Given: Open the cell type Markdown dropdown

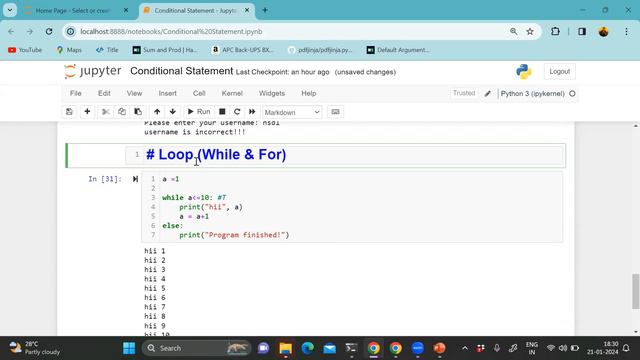Looking at the screenshot, I should (x=291, y=112).
